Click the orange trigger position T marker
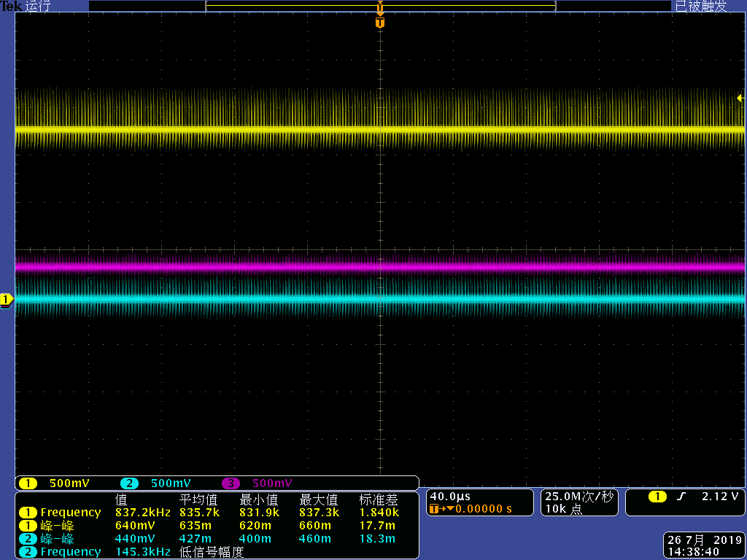 (379, 23)
